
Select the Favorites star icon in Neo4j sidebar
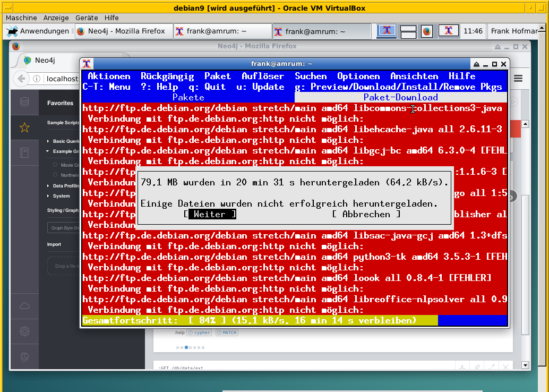point(25,127)
